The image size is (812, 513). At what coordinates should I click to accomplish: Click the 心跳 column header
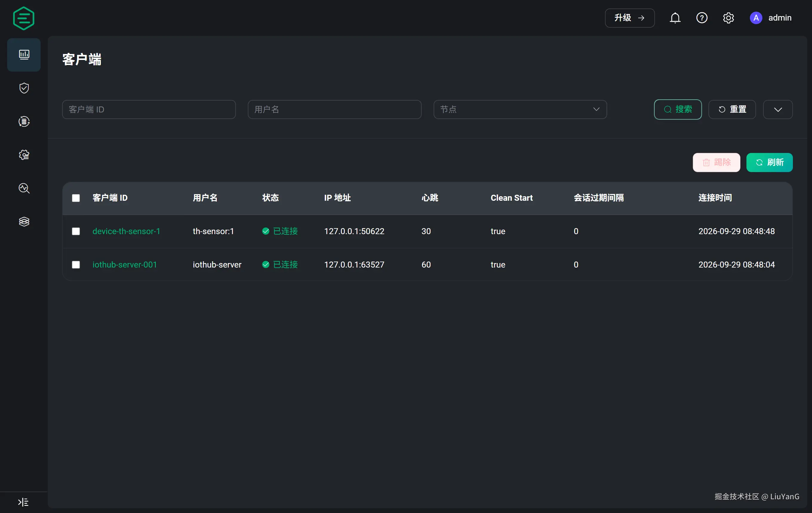point(430,198)
